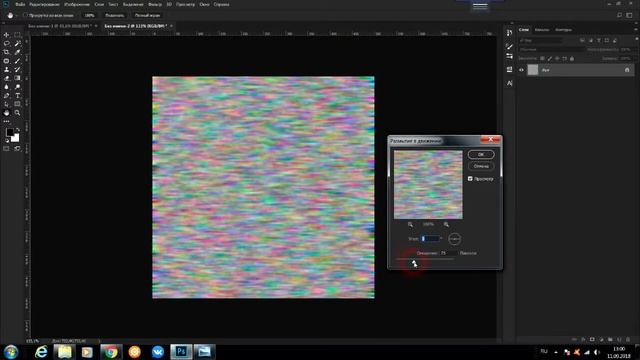
Task: Open the 3D menu
Action: 169,4
